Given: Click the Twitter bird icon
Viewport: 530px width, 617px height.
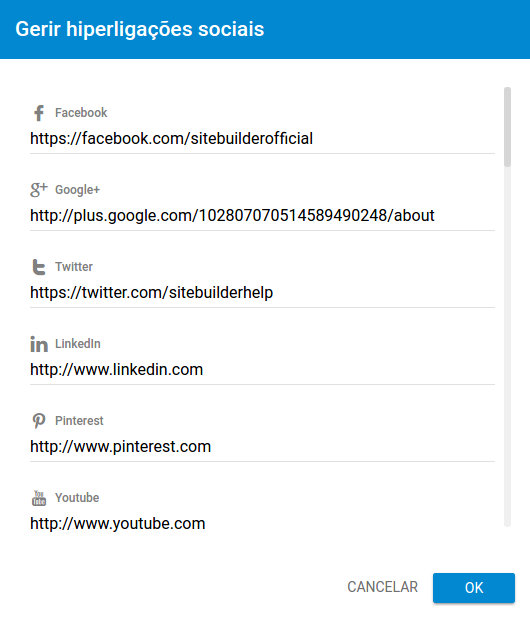Looking at the screenshot, I should [x=39, y=267].
